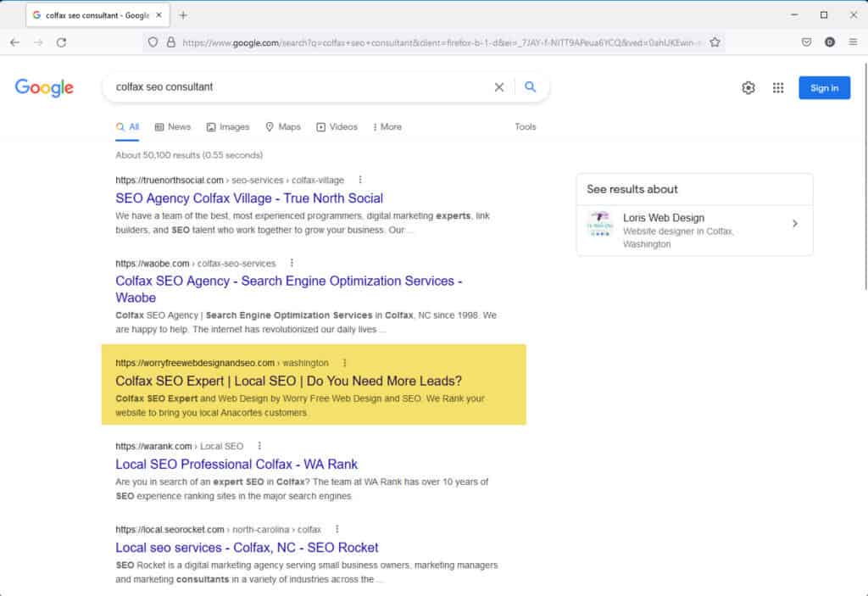This screenshot has width=868, height=596.
Task: Open Local seo services - Colfax, NC - SEO Rocket
Action: tap(247, 548)
